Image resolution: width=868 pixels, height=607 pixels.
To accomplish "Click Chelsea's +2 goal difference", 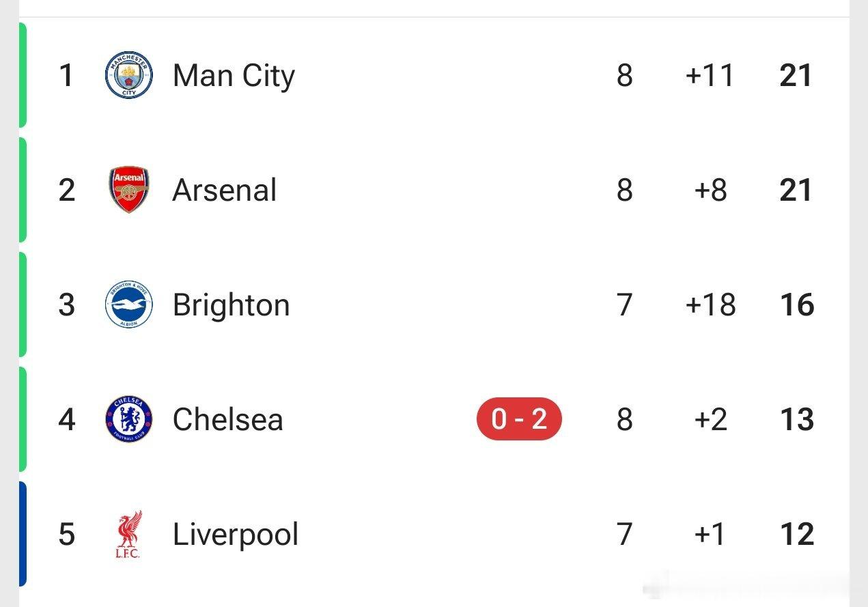I will pyautogui.click(x=710, y=419).
